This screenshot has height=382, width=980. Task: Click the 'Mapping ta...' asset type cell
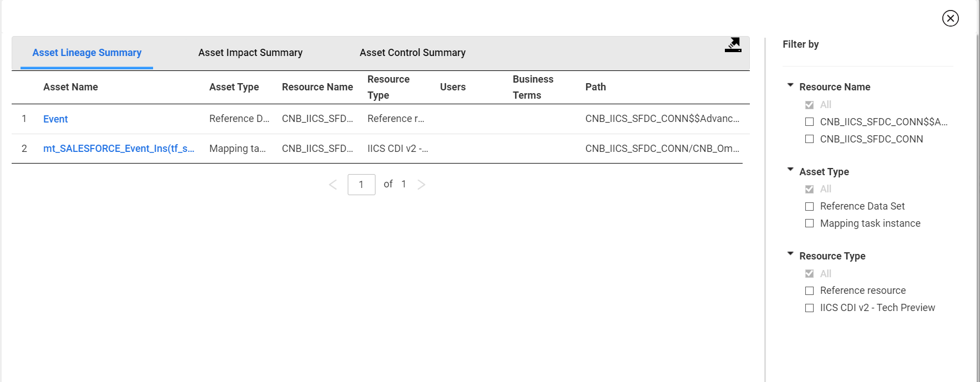pyautogui.click(x=237, y=149)
